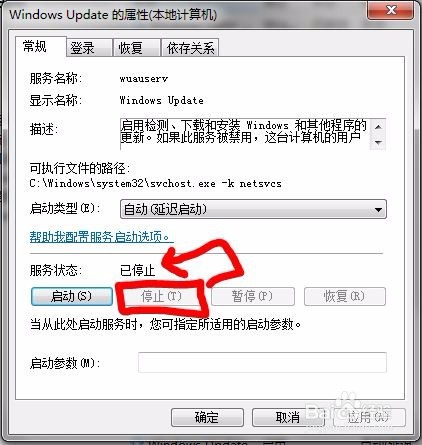Open the 帮助我配置服务启动选项 link
Viewport: 422px width, 445px height.
tap(101, 237)
